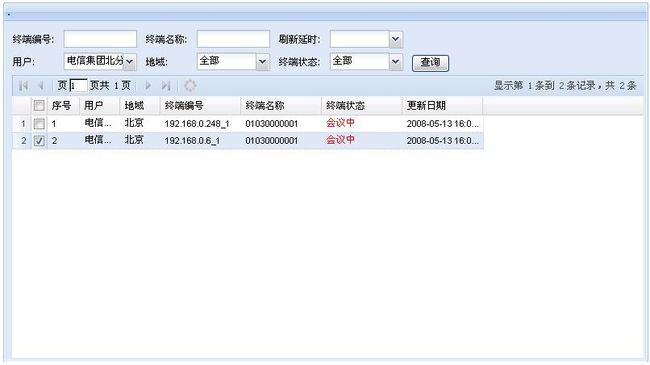Click 电信... user cell in row 192.168.0.6_1

tap(98, 140)
